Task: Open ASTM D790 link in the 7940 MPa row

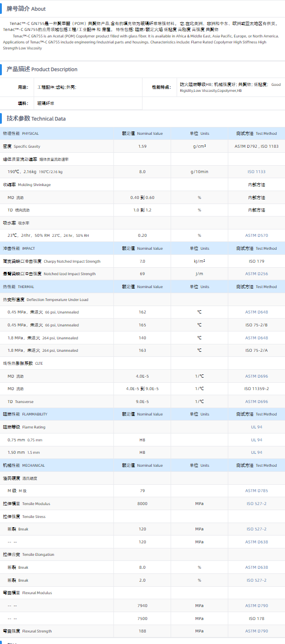Action: coord(256,606)
